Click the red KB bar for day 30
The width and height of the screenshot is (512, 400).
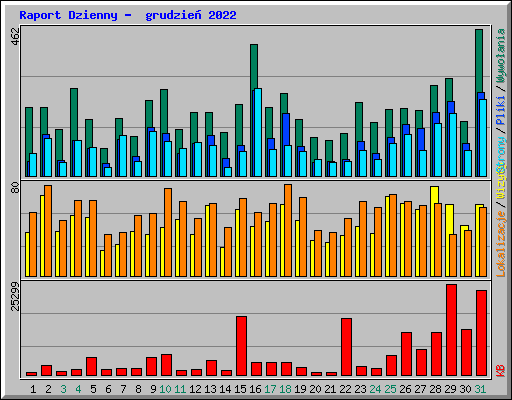point(466,352)
